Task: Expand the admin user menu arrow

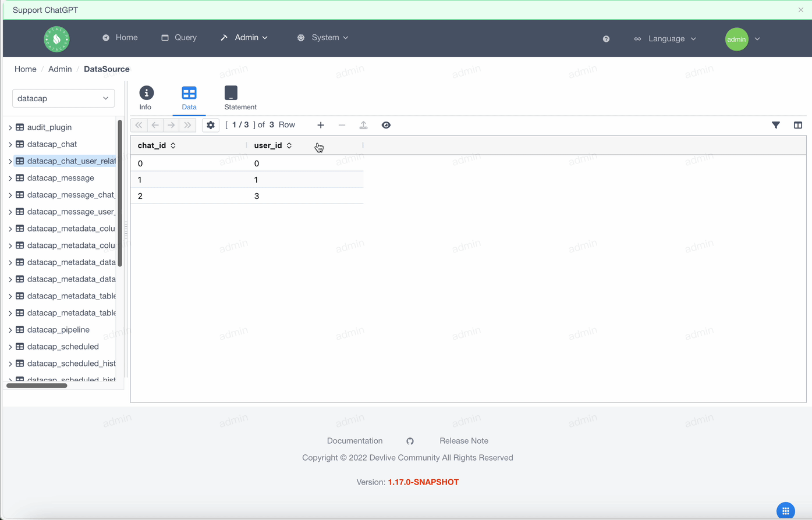Action: pyautogui.click(x=757, y=39)
